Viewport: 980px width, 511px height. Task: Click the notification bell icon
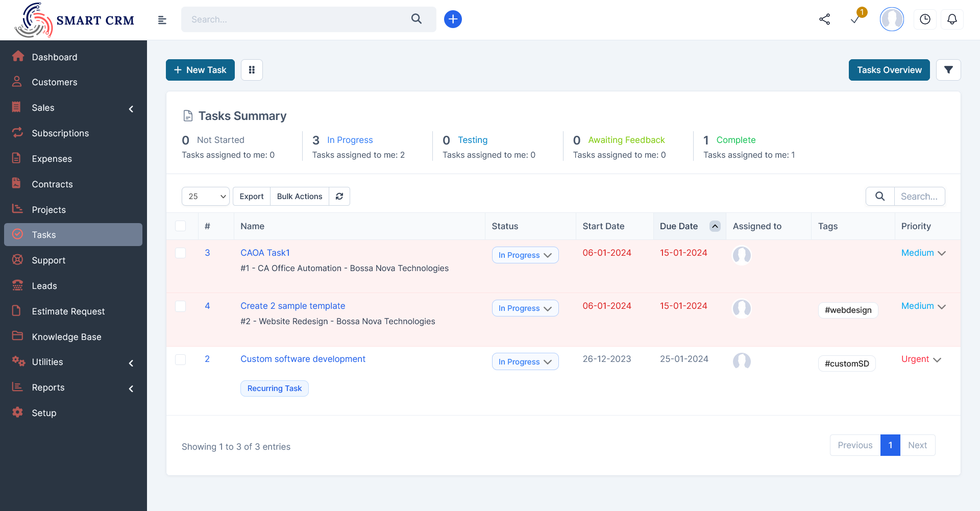coord(952,19)
